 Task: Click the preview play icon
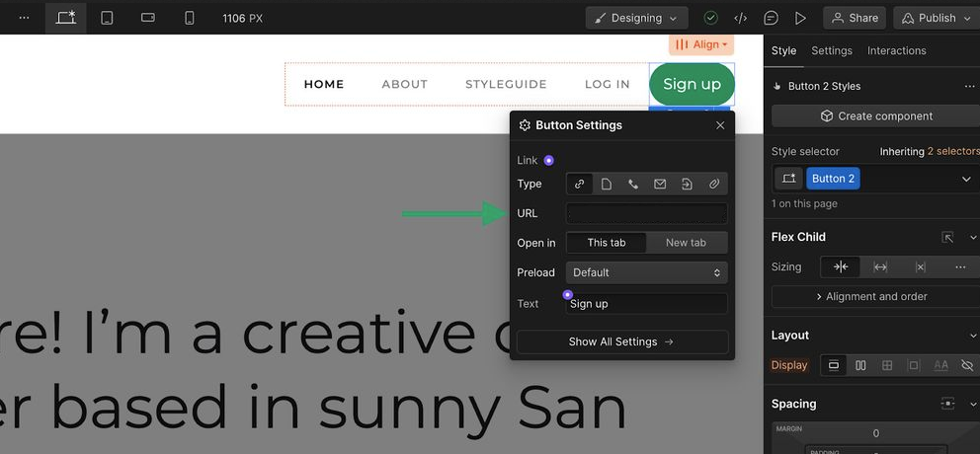(800, 18)
